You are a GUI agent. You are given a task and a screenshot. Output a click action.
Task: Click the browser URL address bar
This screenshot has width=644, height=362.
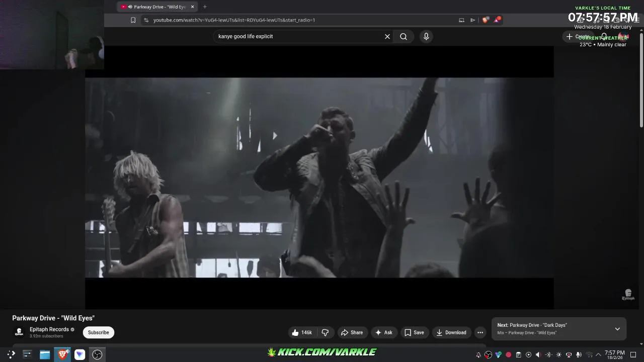coord(302,20)
